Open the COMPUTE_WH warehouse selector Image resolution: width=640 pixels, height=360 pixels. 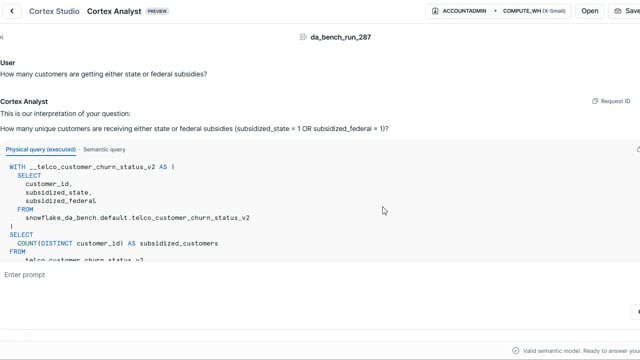[534, 11]
